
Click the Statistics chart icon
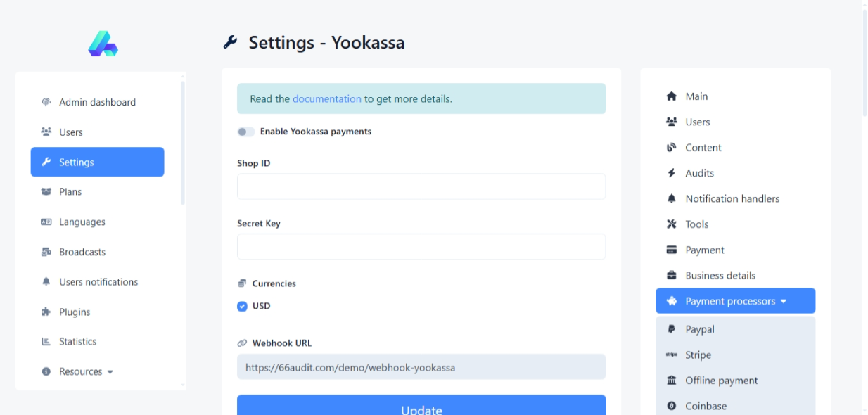pos(46,342)
